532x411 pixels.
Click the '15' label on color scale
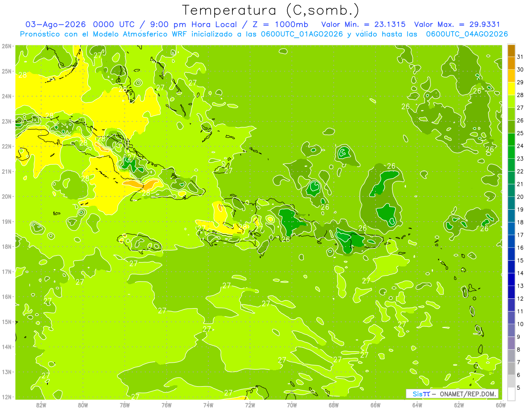tap(520, 260)
